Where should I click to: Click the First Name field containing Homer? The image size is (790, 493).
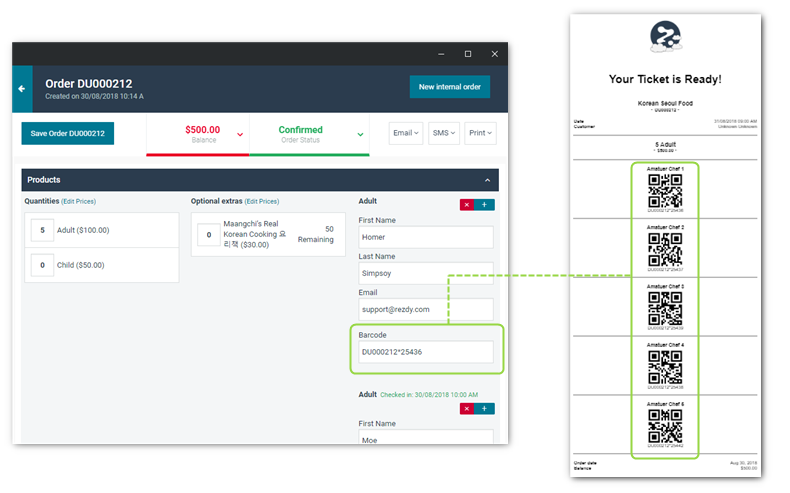(426, 237)
